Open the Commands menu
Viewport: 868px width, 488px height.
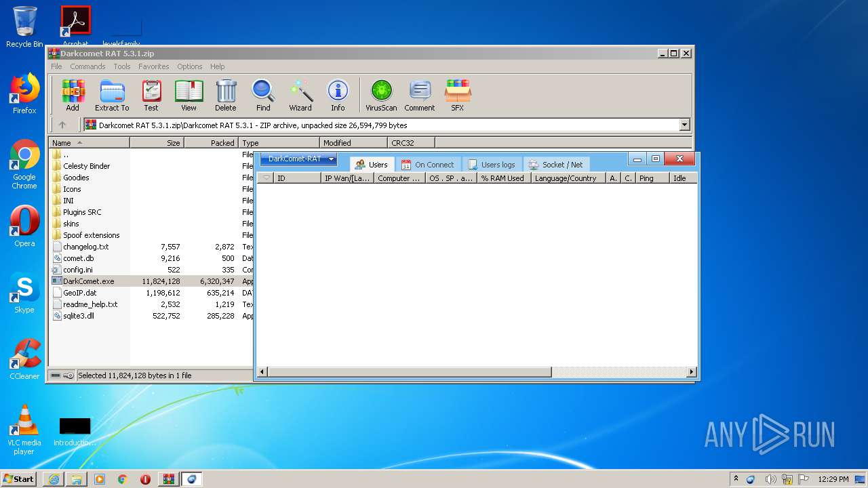point(87,66)
